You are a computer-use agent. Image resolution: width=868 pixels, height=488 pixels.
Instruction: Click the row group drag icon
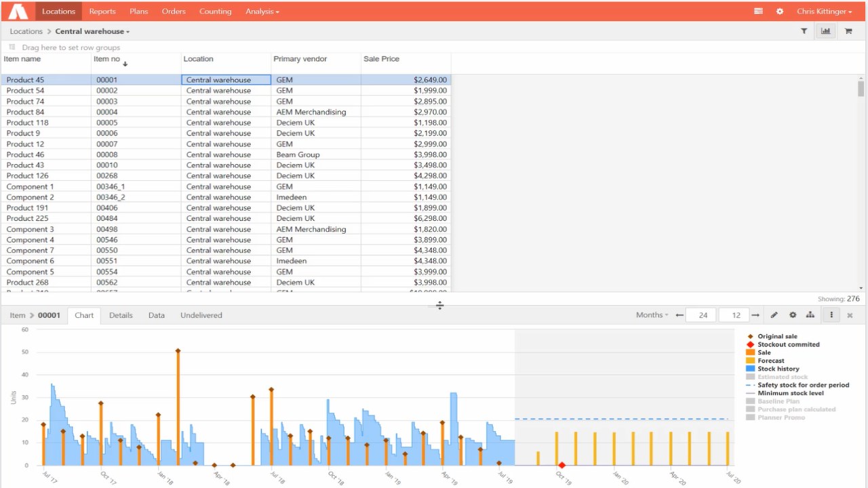point(12,47)
